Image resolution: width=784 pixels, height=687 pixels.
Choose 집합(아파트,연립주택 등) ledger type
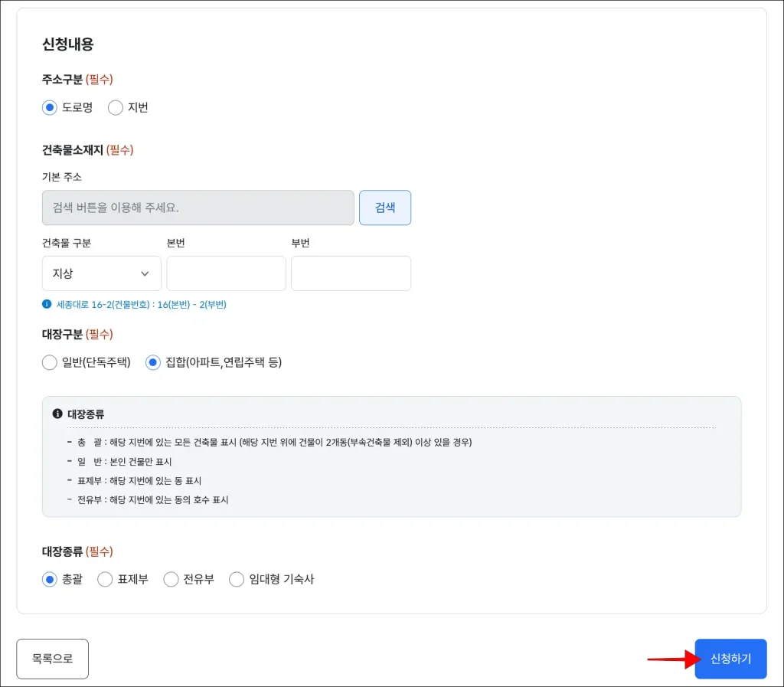(x=153, y=362)
